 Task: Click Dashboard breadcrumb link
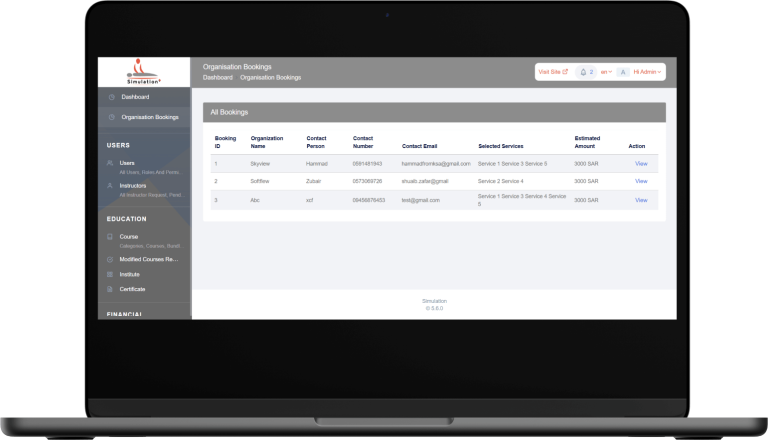[217, 77]
